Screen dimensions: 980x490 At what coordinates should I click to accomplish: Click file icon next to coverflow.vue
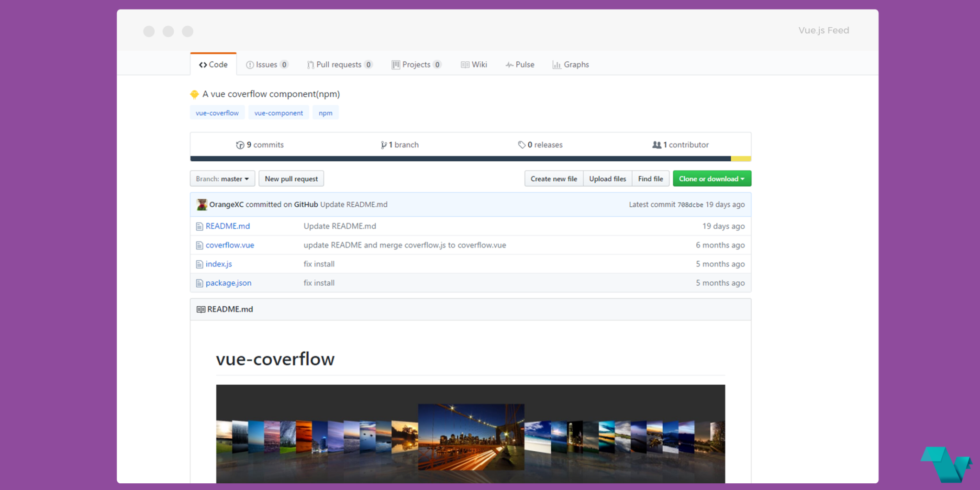click(200, 245)
